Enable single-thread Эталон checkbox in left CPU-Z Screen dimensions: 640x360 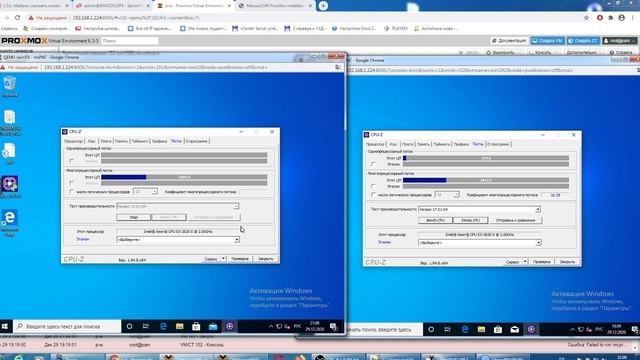coord(71,161)
